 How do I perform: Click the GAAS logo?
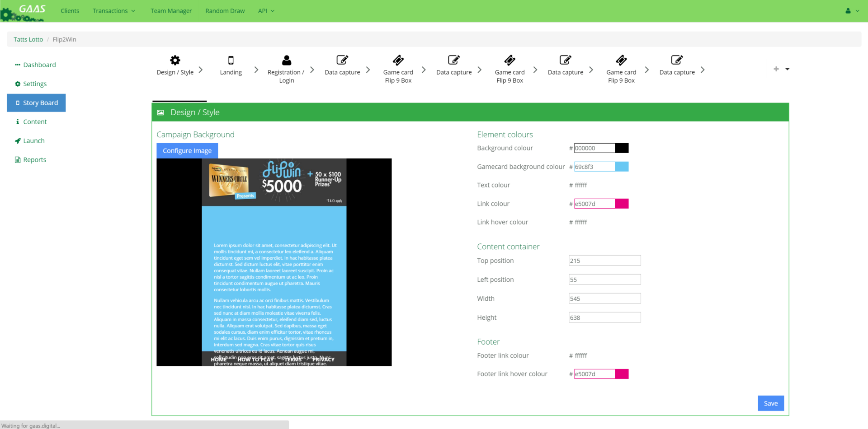pyautogui.click(x=25, y=12)
